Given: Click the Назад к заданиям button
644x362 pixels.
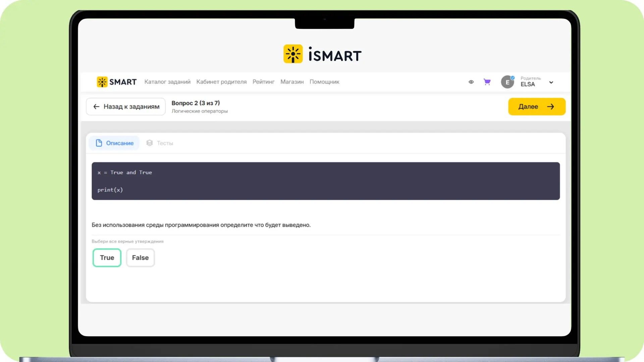Looking at the screenshot, I should pos(126,107).
